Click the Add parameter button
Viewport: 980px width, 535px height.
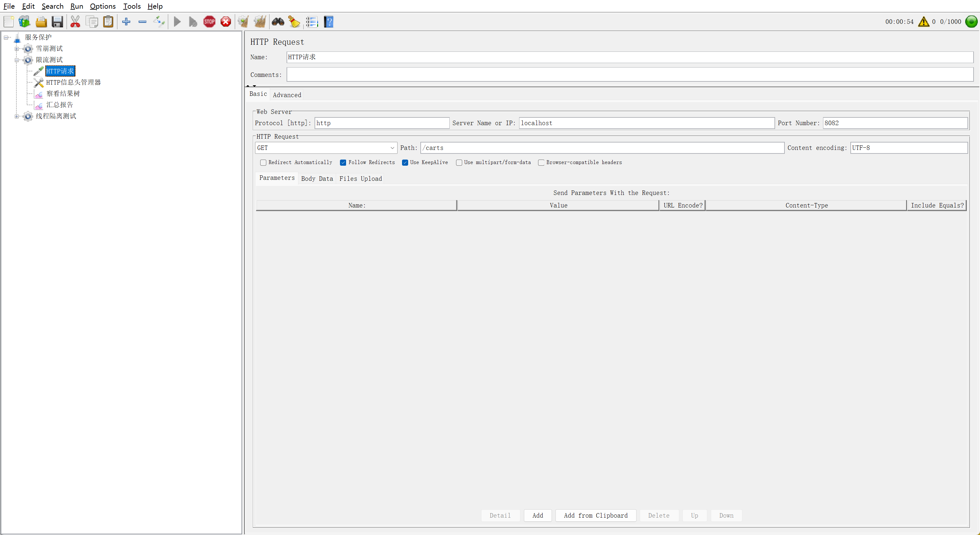(x=537, y=515)
